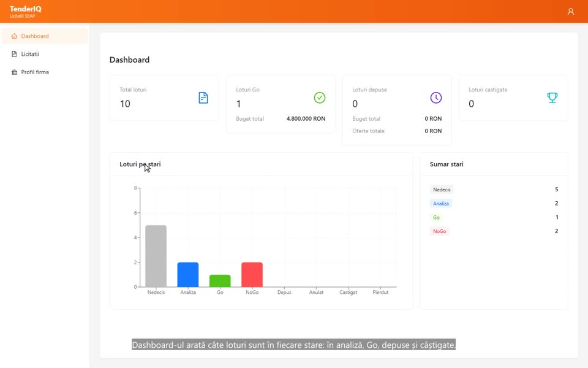The height and width of the screenshot is (368, 588).
Task: Select the gray Nedecis bar in chart
Action: pos(156,256)
